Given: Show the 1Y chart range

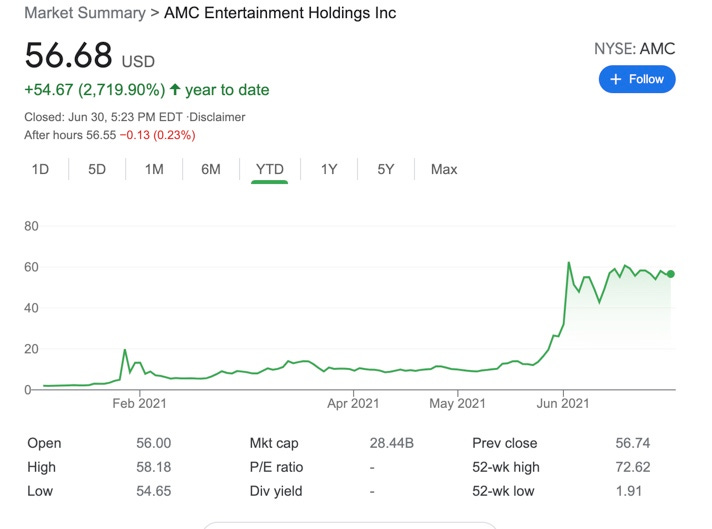Looking at the screenshot, I should click(x=329, y=169).
